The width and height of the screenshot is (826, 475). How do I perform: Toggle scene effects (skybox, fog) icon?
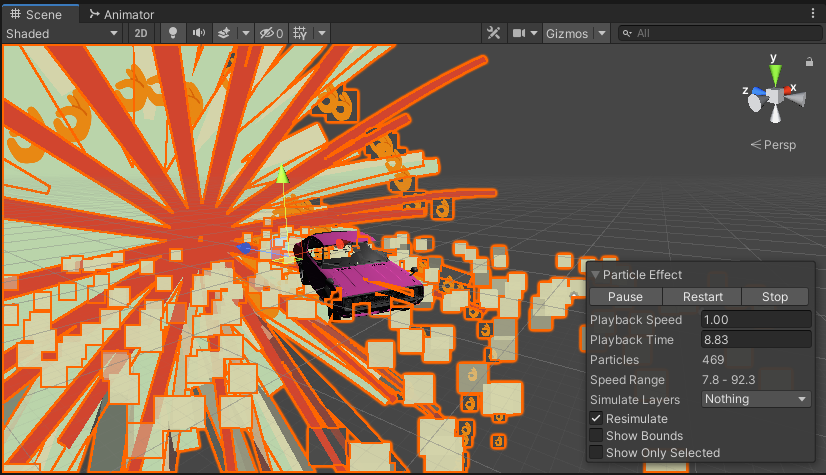point(224,33)
